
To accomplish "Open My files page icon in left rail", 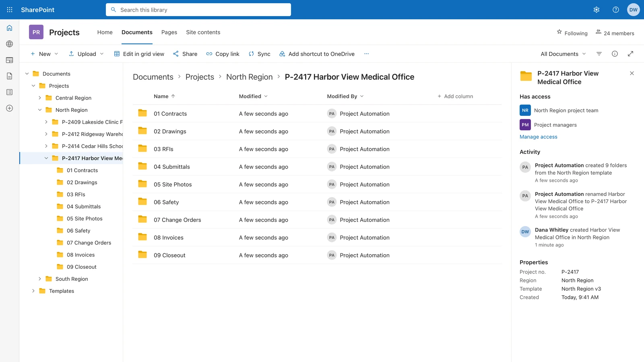I will pyautogui.click(x=10, y=76).
